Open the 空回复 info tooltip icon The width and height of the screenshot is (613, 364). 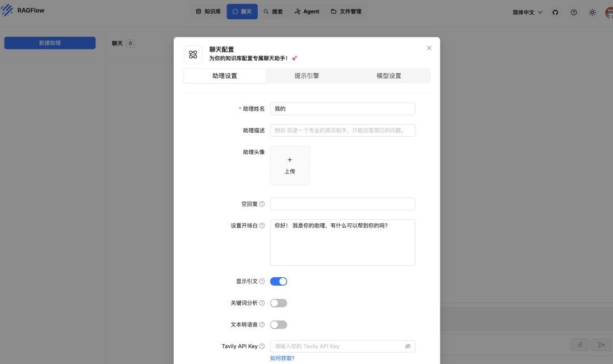click(262, 204)
